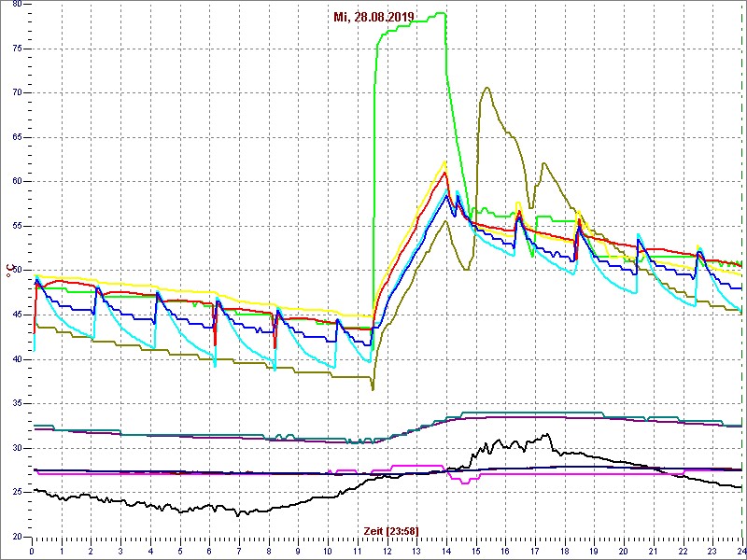
Task: Select the '50' temperature axis label
Action: tap(18, 270)
